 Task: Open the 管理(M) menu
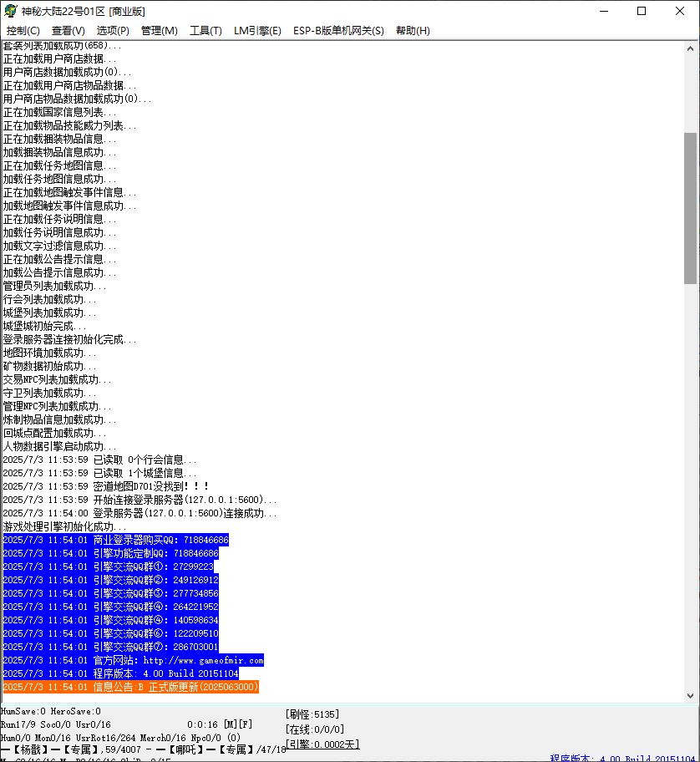coord(159,31)
